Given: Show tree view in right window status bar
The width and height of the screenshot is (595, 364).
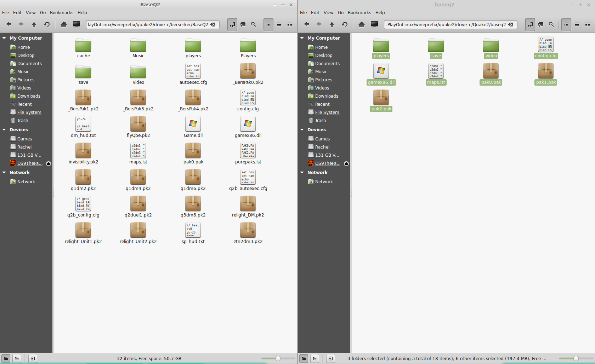Looking at the screenshot, I should pyautogui.click(x=314, y=358).
